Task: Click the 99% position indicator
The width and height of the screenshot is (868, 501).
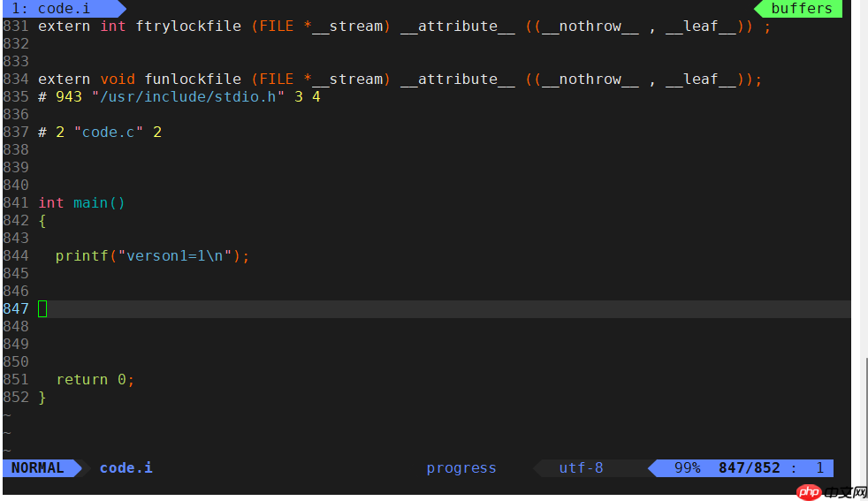Action: point(687,467)
